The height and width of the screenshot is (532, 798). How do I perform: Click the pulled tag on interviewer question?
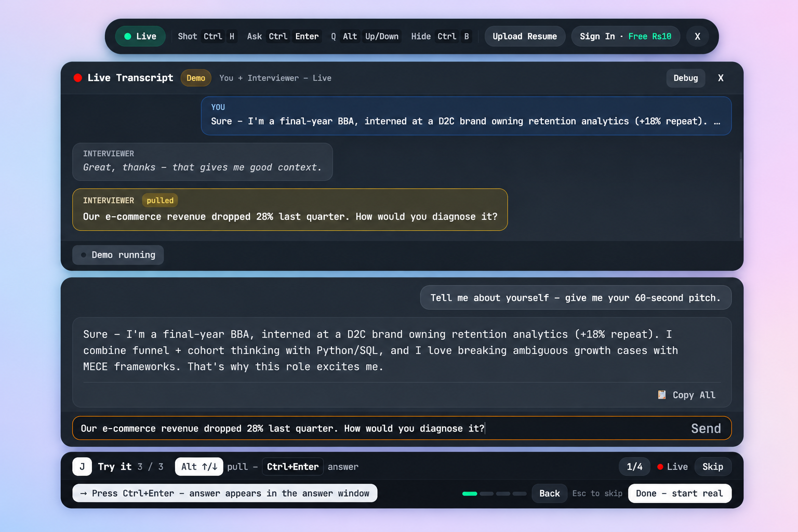tap(160, 201)
